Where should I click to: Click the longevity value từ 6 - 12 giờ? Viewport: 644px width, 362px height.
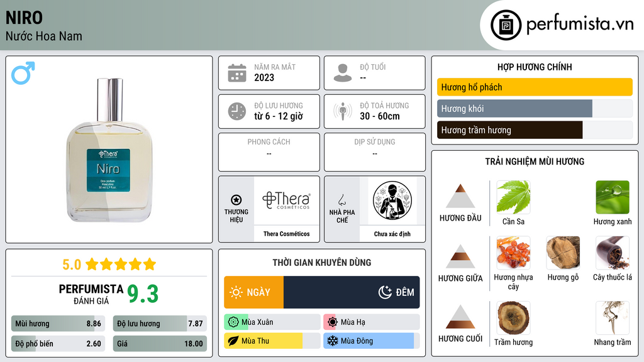tap(279, 116)
